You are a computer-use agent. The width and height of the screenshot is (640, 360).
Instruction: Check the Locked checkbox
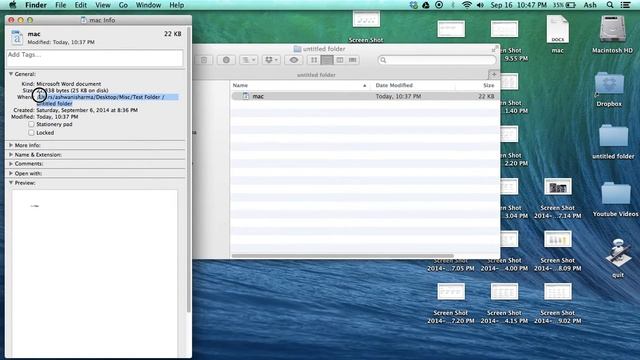click(31, 133)
